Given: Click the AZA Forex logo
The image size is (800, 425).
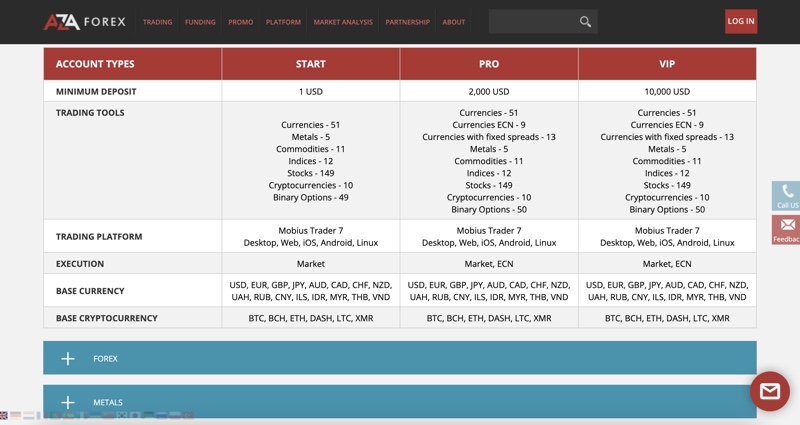Looking at the screenshot, I should tap(85, 21).
